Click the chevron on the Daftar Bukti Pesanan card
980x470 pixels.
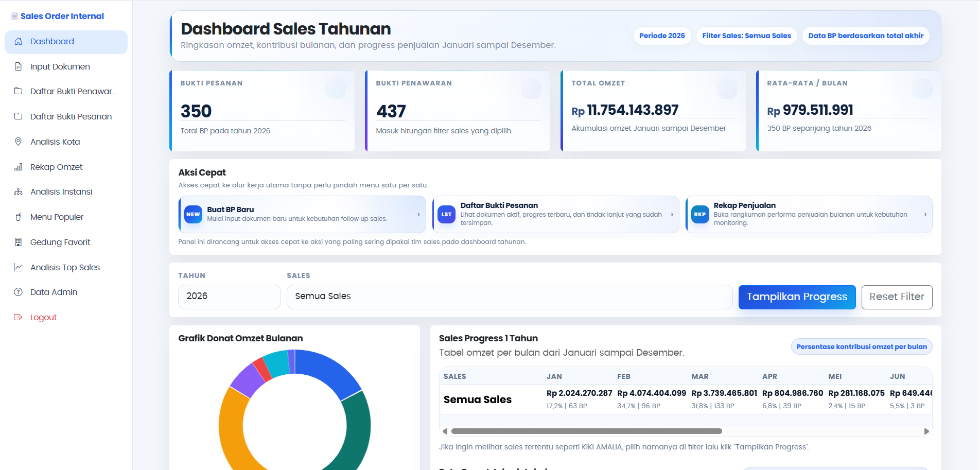coord(672,214)
